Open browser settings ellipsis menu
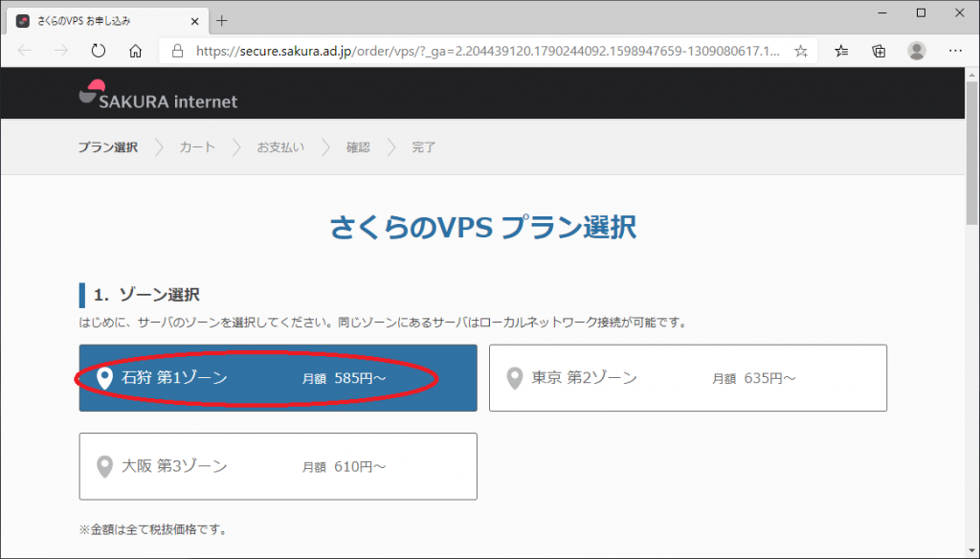This screenshot has width=980, height=559. [x=955, y=51]
